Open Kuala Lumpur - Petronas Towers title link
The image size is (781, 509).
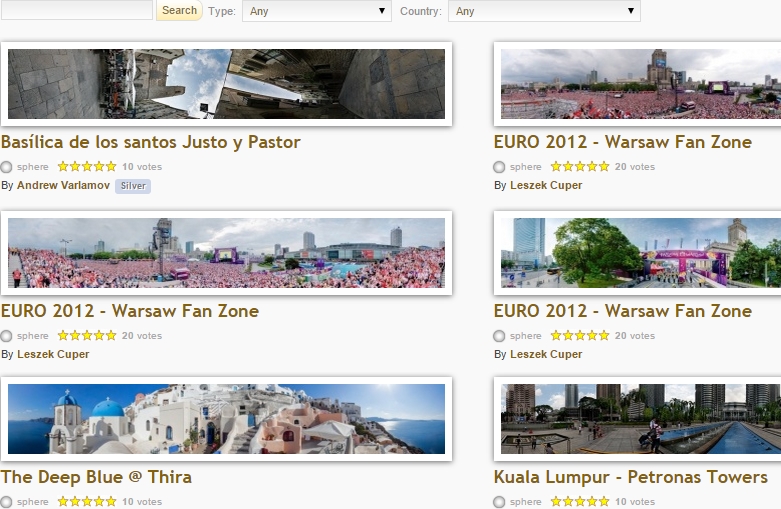(631, 477)
